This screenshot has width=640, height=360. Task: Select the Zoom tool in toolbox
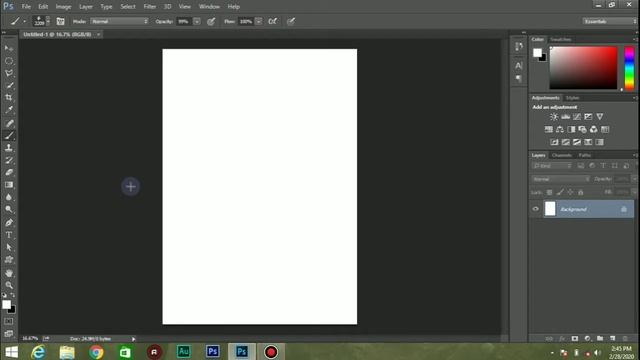[9, 285]
